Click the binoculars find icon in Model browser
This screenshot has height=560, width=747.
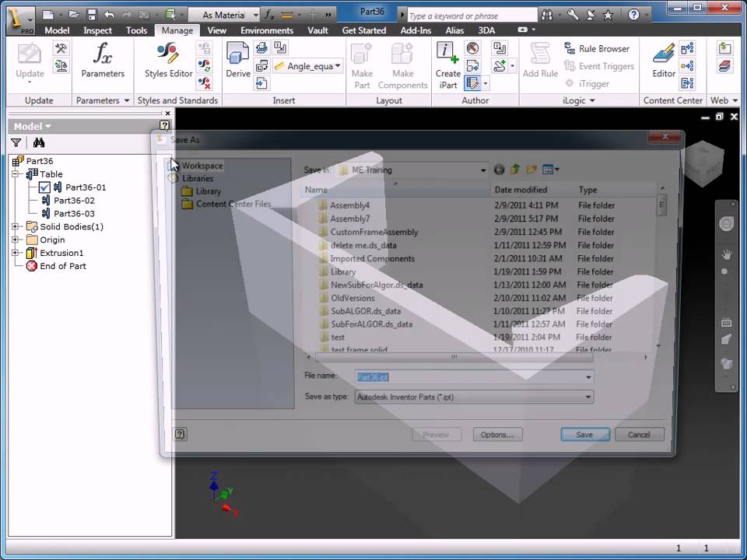pos(39,142)
